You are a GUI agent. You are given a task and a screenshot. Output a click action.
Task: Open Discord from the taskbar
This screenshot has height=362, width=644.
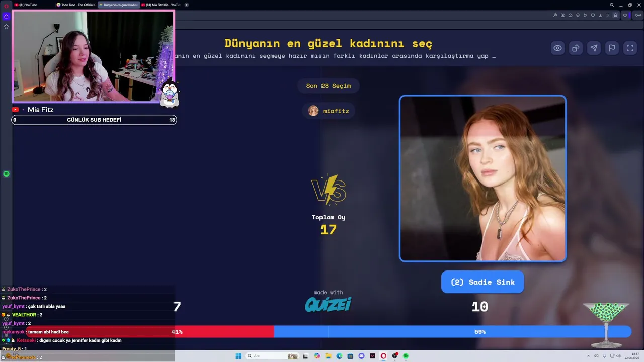pyautogui.click(x=361, y=356)
